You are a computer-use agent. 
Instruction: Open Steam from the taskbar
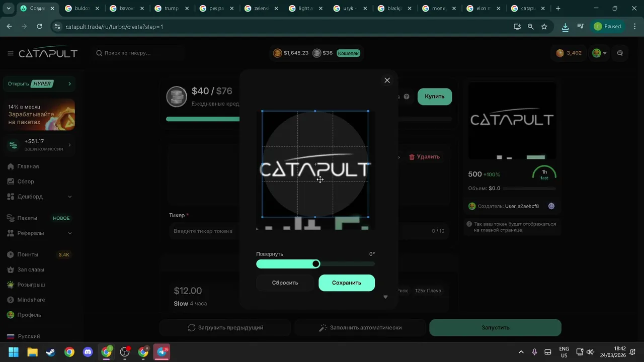pos(51,352)
